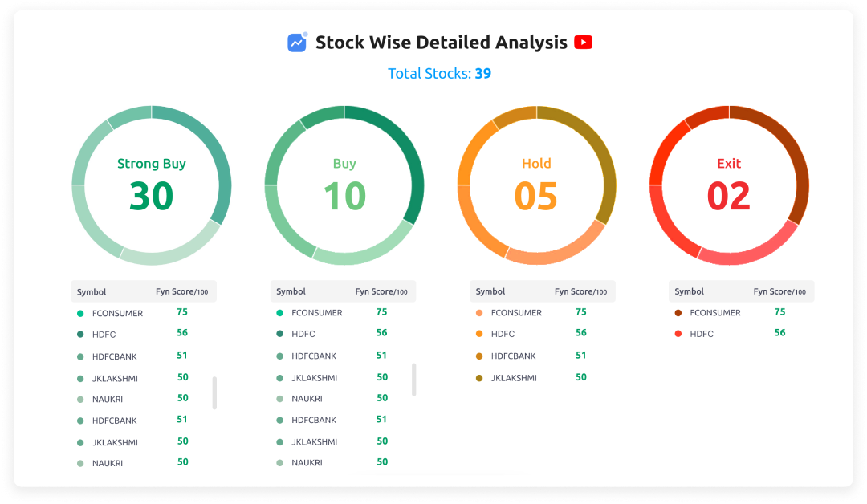
Task: Click the Total Stocks: 39 summary
Action: click(x=440, y=74)
